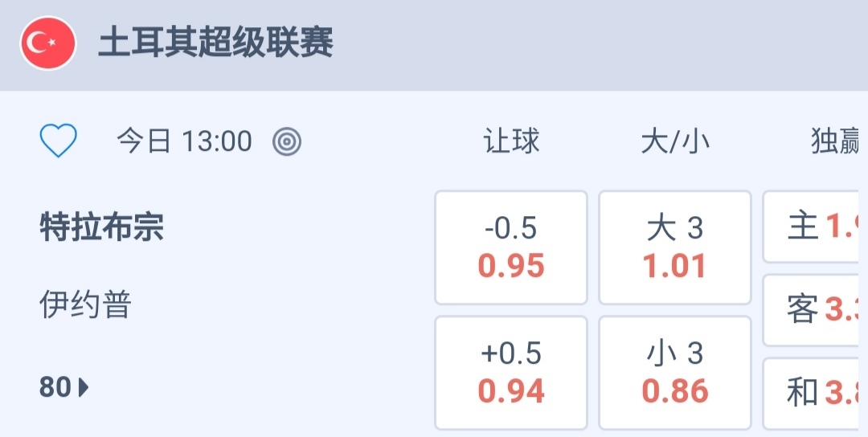The height and width of the screenshot is (437, 868).
Task: Bet on 大 3 at 1.01
Action: coord(675,247)
